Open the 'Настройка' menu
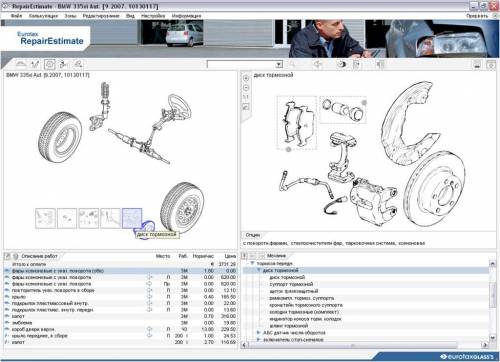This screenshot has width=500, height=362. (153, 16)
